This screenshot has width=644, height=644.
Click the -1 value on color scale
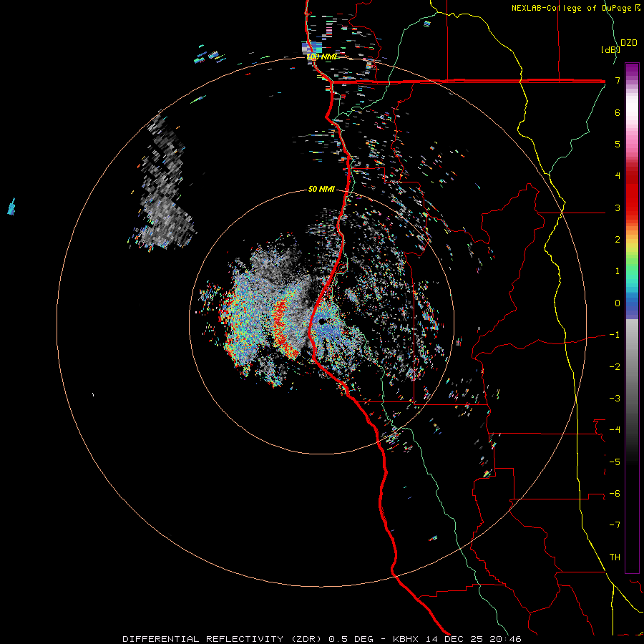(615, 335)
